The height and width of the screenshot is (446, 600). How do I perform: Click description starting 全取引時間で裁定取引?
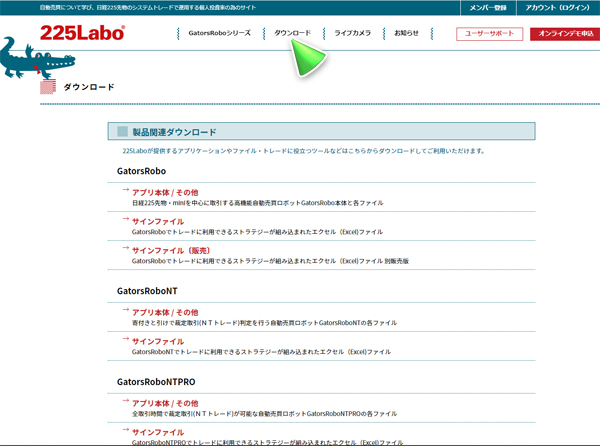[x=264, y=413]
